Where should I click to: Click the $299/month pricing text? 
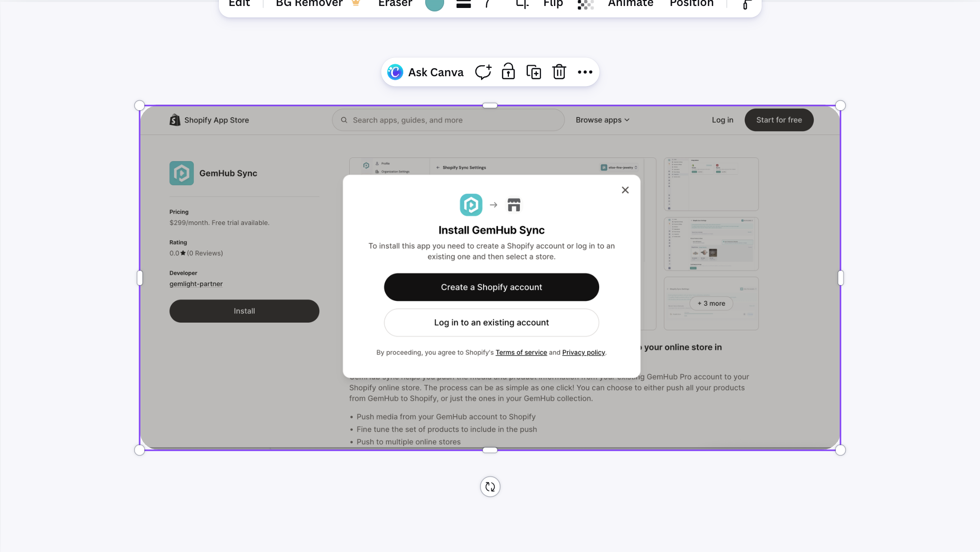[219, 223]
